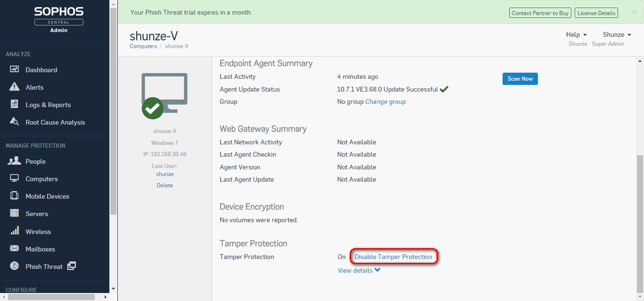
Task: Click 'Shunze · Super Admin' role text
Action: 596,44
